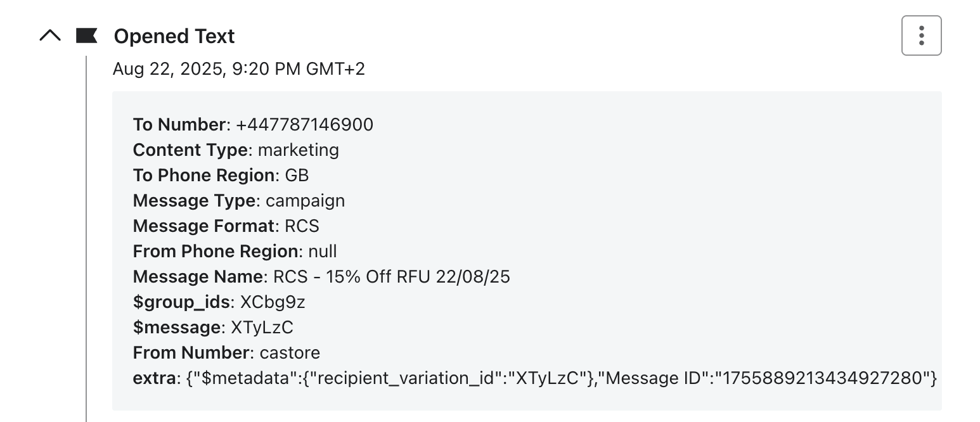Click the flag icon beside Opened Text
This screenshot has height=422, width=980.
click(86, 36)
